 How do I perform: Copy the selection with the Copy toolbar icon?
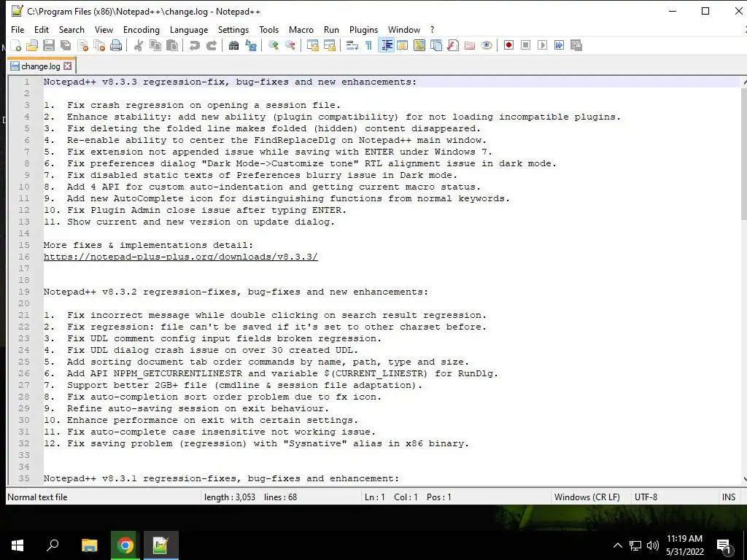[x=155, y=45]
